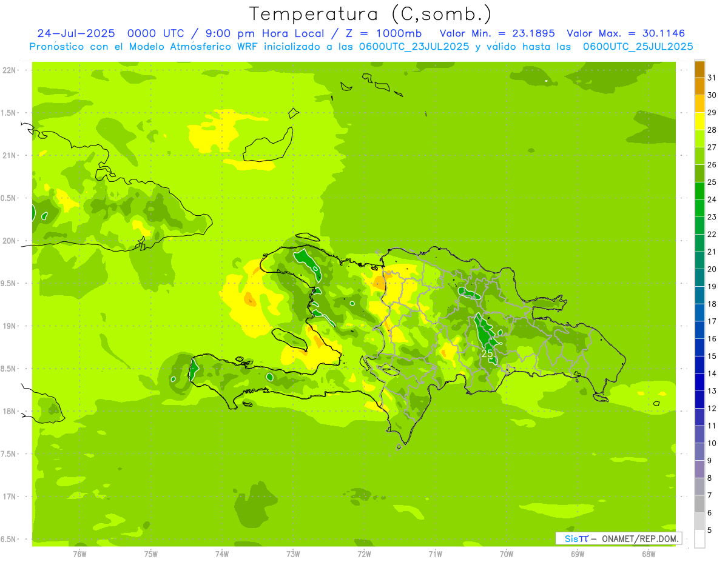728x562 pixels.
Task: Click the "SisPi – ONAMET/REP.DOM." credit label
Action: pos(619,538)
